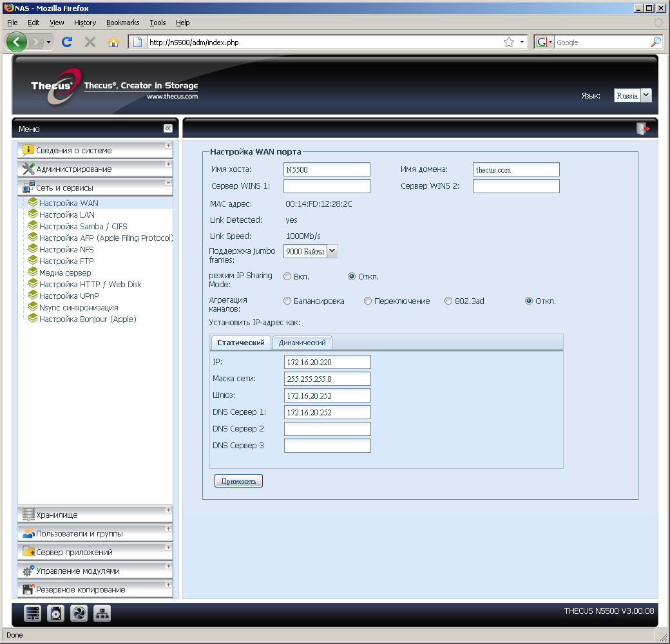Open the File menu

pyautogui.click(x=12, y=23)
